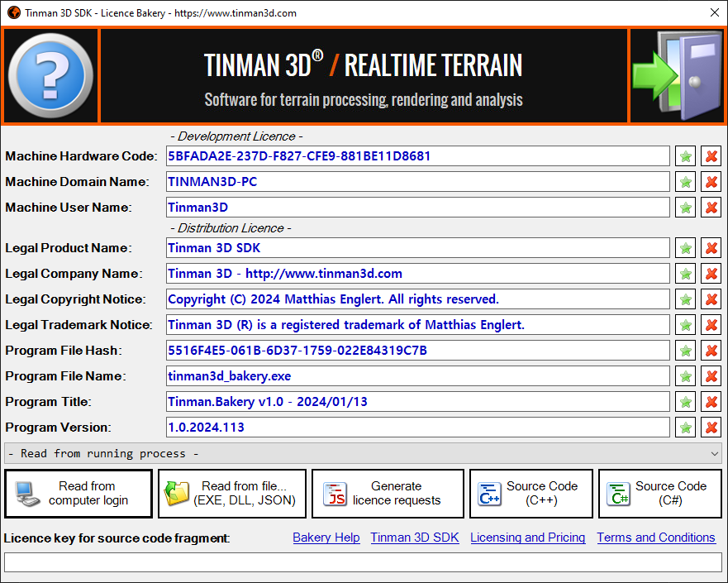Click green star icon for Machine Domain Name

coord(685,182)
